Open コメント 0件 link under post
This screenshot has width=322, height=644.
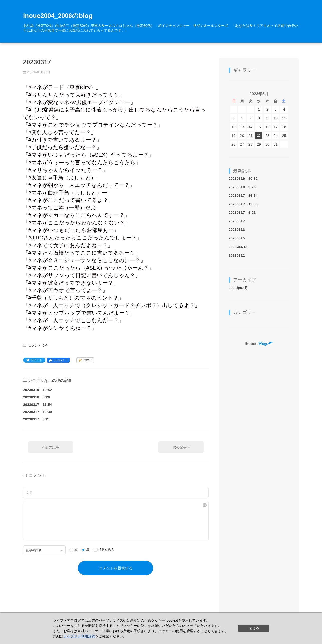coord(38,345)
